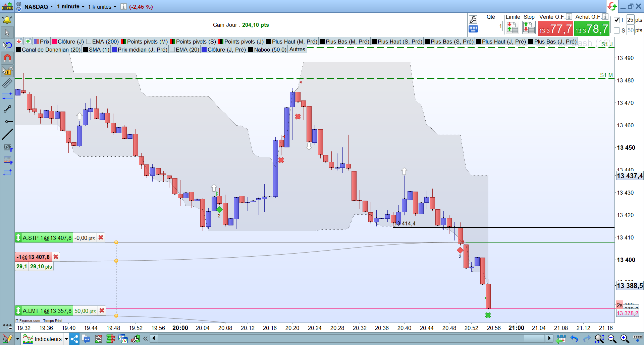Activate the magnet snap tool
This screenshot has height=345, width=644.
click(x=7, y=58)
